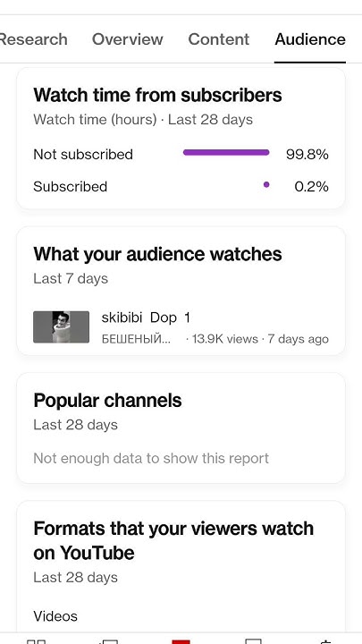Tap the red Analytics icon in bottom navigation

coord(181,641)
